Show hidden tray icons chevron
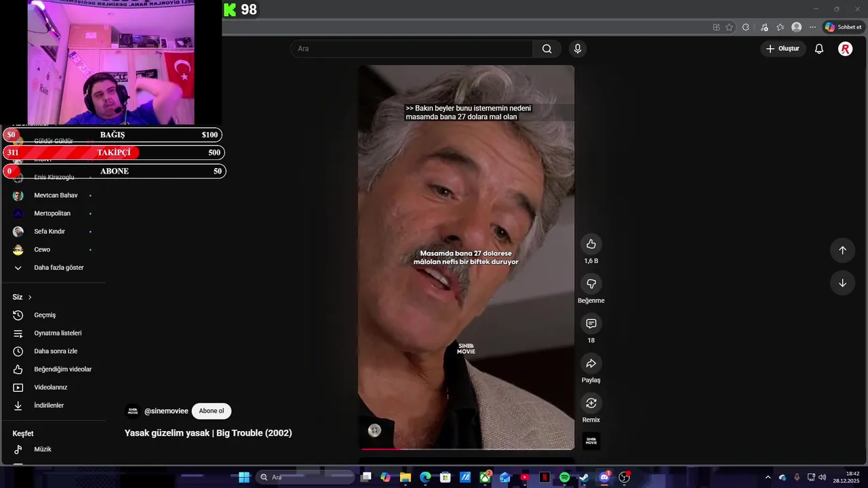This screenshot has height=488, width=868. point(768,477)
